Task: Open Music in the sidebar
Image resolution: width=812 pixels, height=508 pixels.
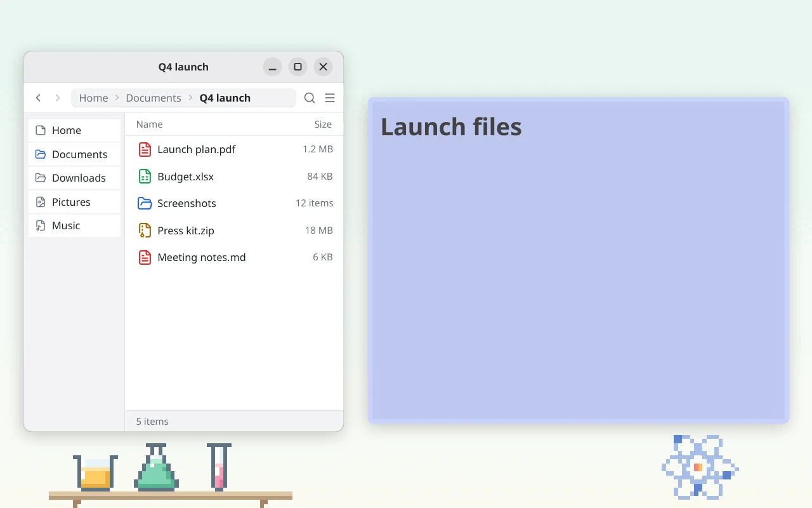Action: coord(74,225)
